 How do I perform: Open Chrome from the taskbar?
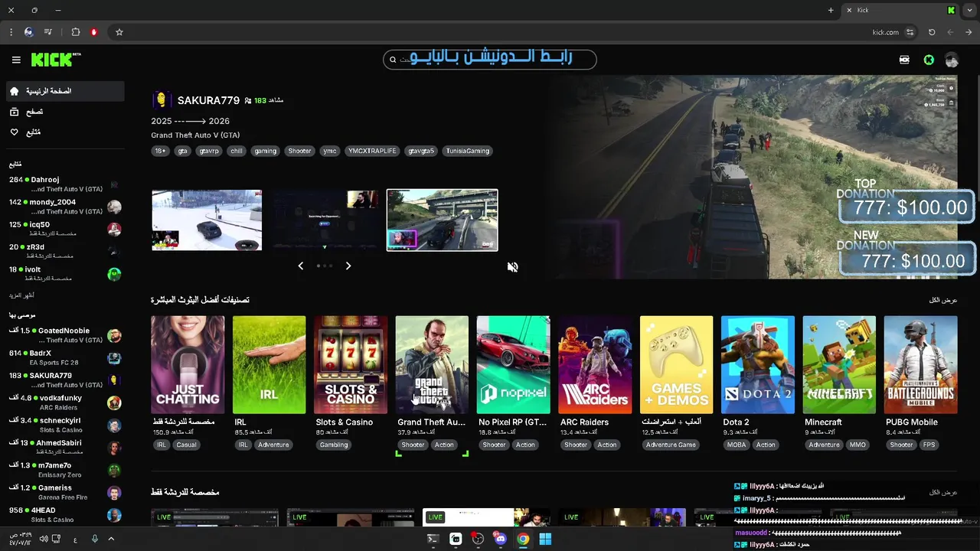(523, 539)
